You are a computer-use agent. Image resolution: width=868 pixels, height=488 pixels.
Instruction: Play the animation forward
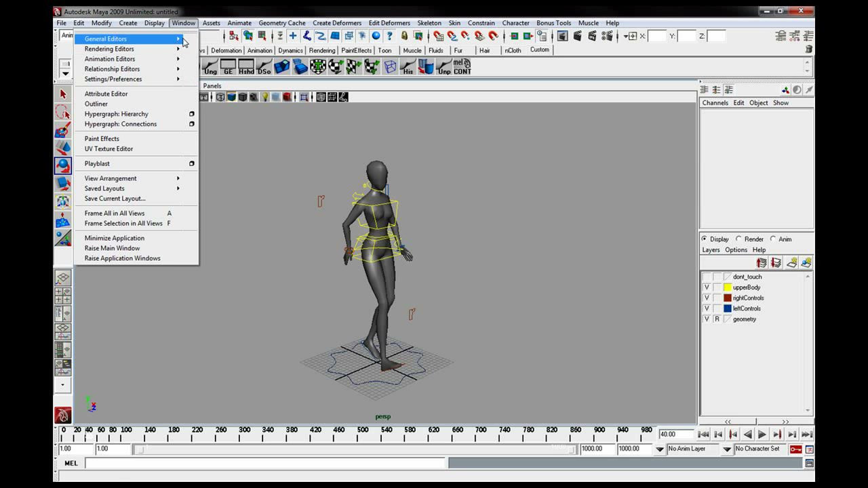(762, 434)
